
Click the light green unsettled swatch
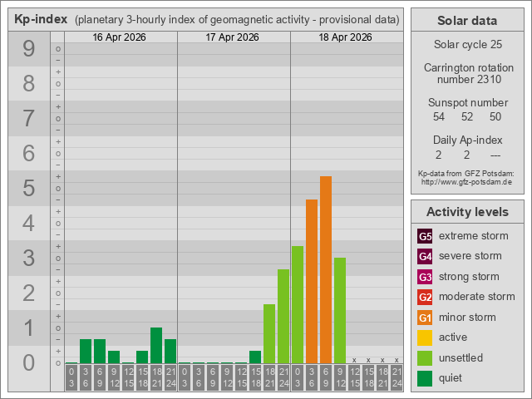click(425, 358)
